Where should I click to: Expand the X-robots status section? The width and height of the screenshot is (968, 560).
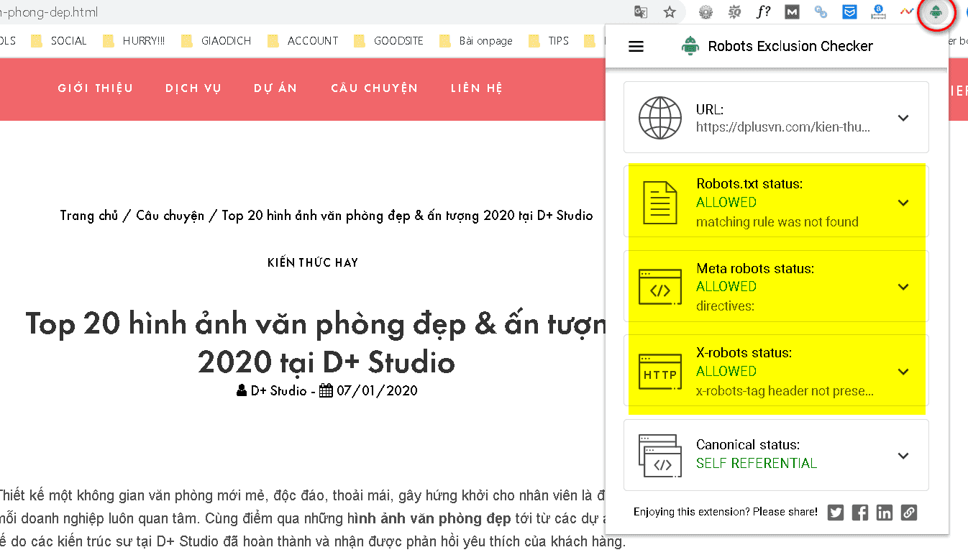click(x=904, y=372)
